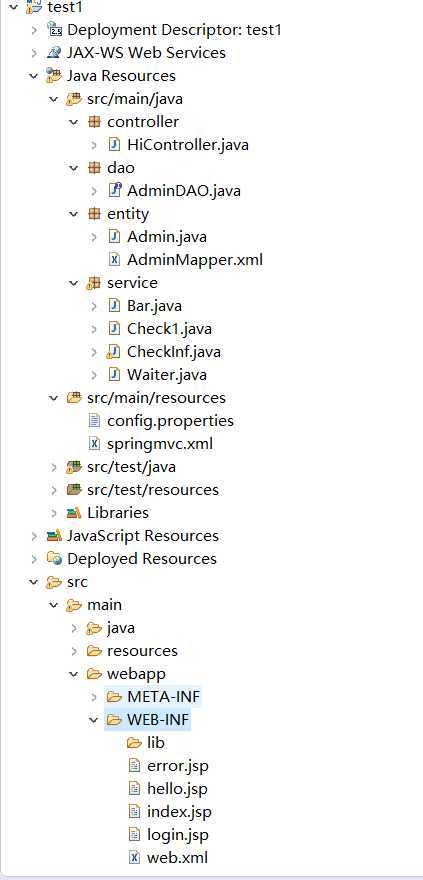Click the Deployment Descriptor icon
Image resolution: width=423 pixels, height=880 pixels.
[x=54, y=30]
